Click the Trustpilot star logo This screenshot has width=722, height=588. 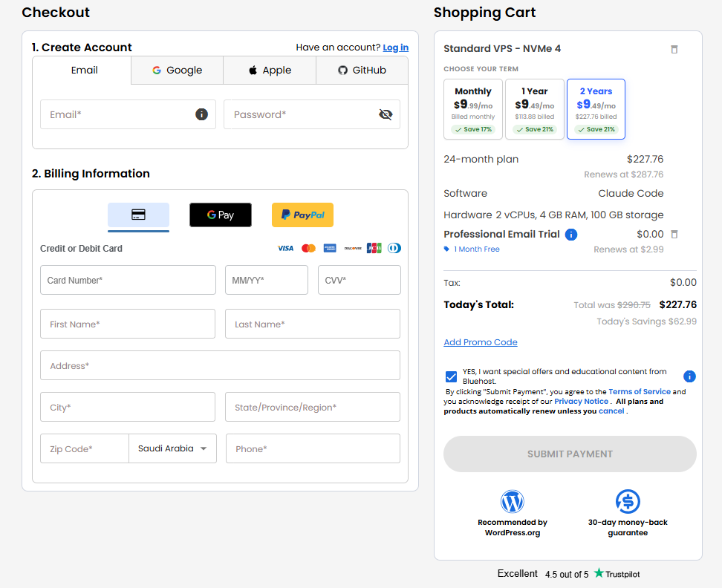pos(599,573)
